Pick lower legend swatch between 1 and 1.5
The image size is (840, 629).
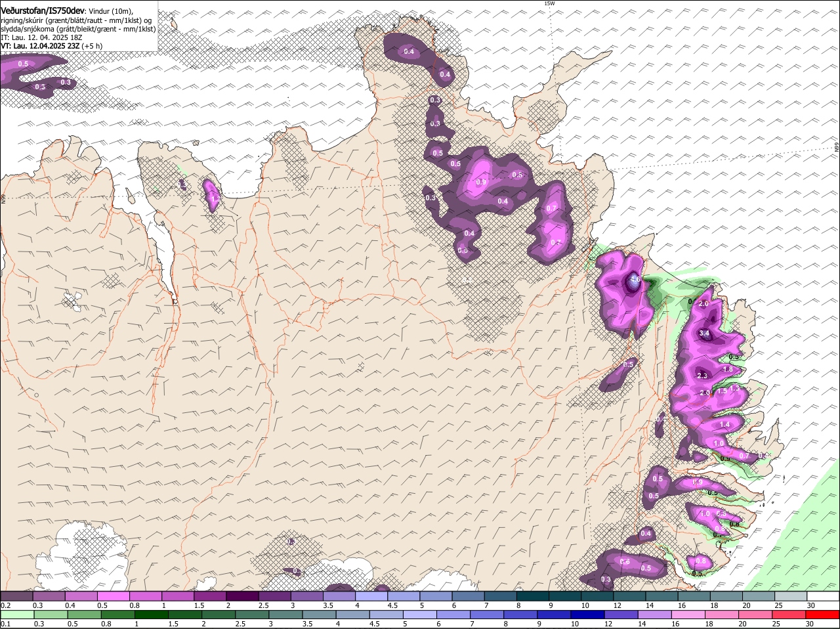tap(151, 615)
